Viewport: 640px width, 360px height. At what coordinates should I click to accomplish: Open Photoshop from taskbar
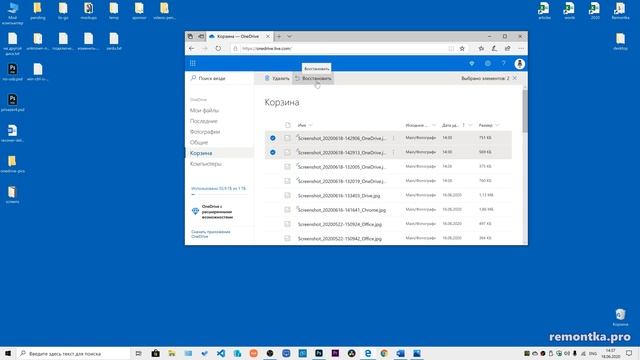click(319, 353)
